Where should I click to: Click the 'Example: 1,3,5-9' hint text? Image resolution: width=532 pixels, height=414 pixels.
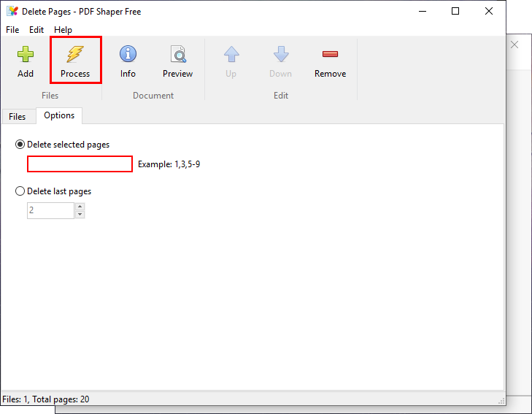(x=169, y=164)
